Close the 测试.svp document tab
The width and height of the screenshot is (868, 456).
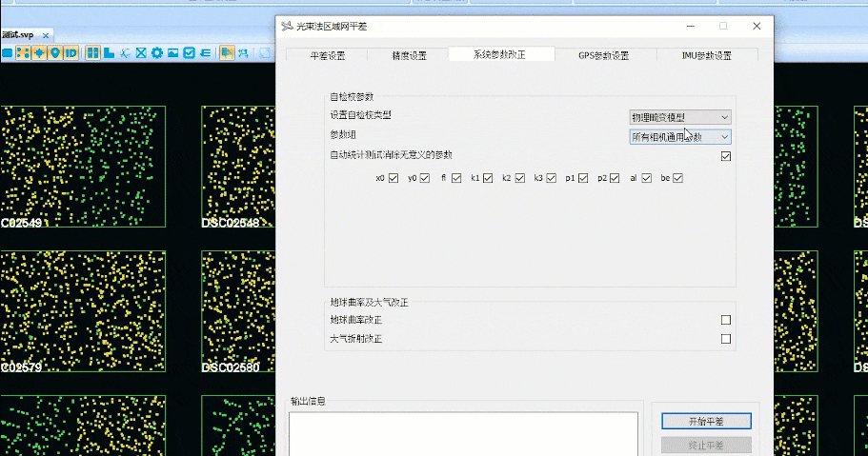pyautogui.click(x=48, y=35)
